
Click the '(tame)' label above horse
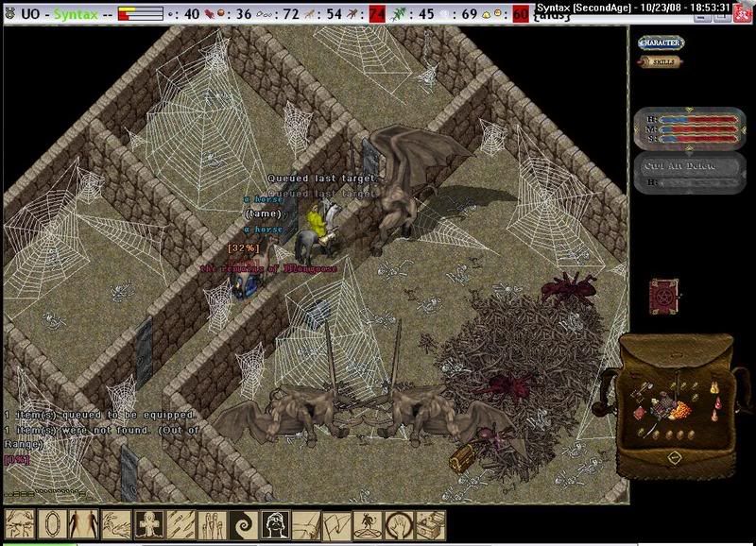tap(264, 213)
